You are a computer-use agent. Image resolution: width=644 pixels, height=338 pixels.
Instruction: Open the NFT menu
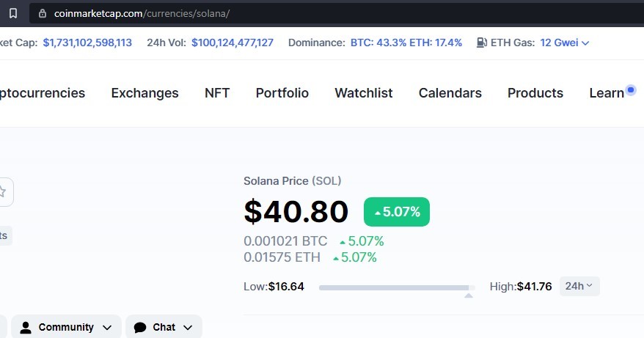click(x=217, y=93)
